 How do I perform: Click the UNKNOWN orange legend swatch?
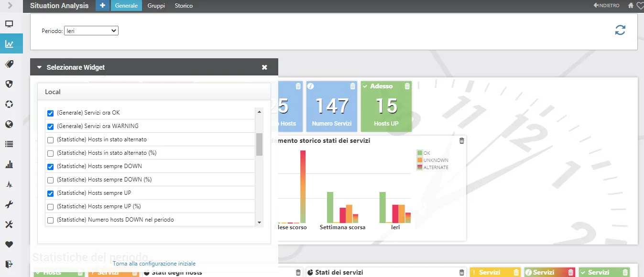420,160
